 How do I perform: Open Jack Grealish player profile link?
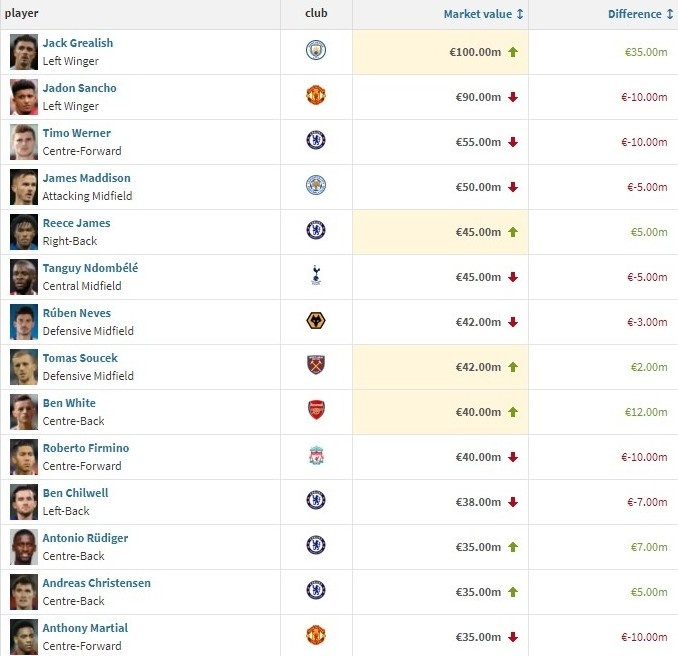[78, 43]
